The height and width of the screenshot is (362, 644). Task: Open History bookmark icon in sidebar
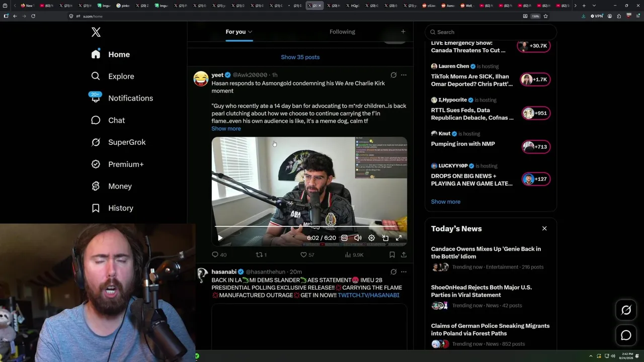tap(96, 208)
